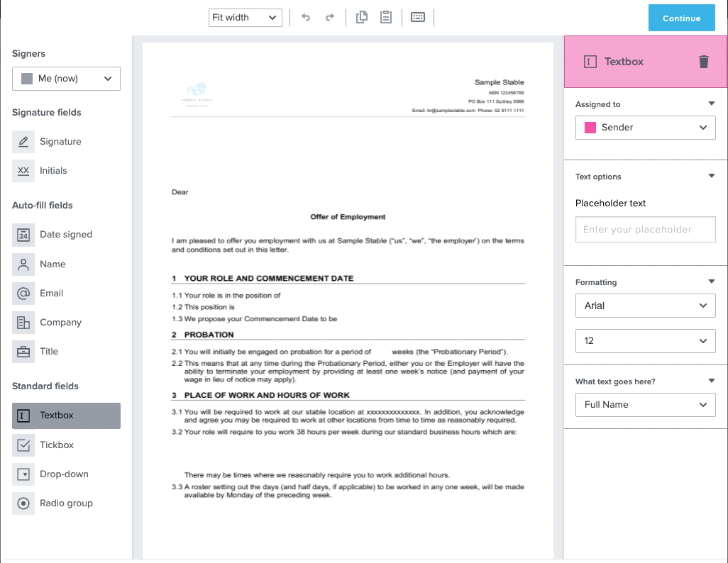Click the Placeholder text input box
Screen dimensions: 728x563
pos(645,230)
